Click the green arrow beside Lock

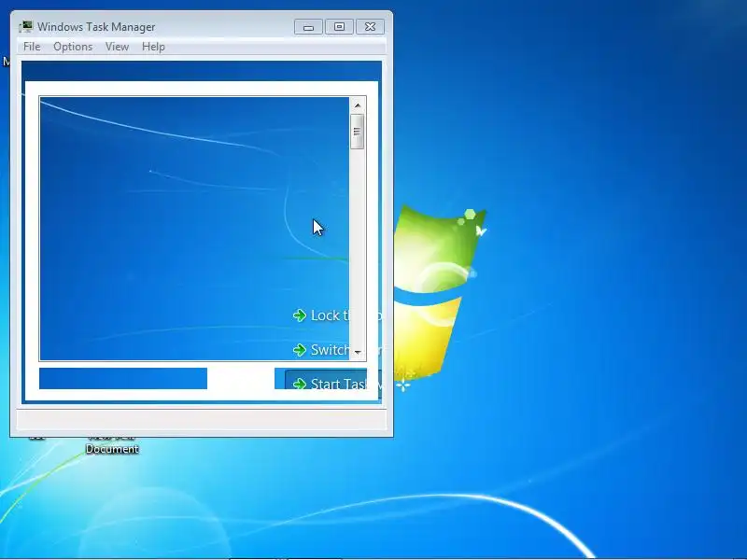[300, 315]
